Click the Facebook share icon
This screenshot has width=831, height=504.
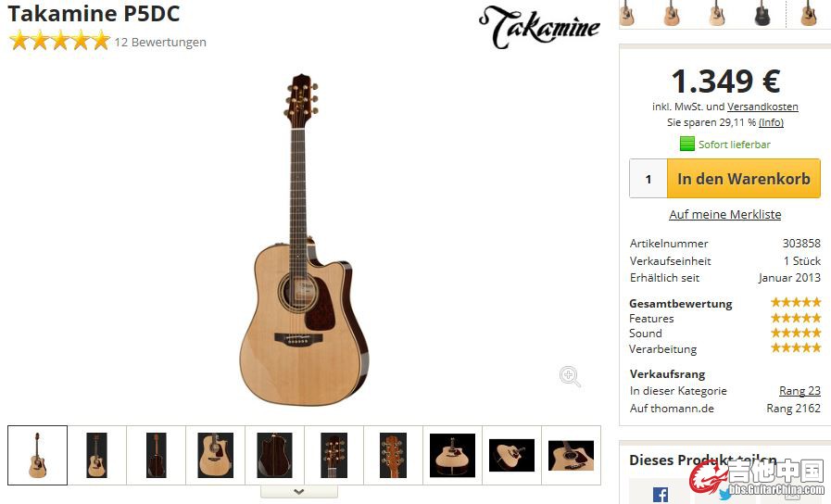[x=661, y=495]
